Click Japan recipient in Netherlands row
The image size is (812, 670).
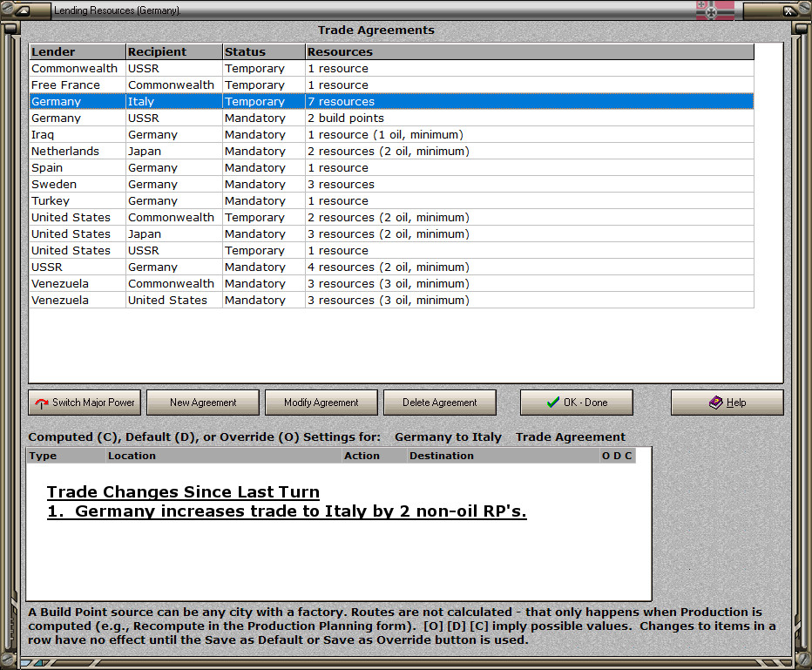(x=174, y=152)
